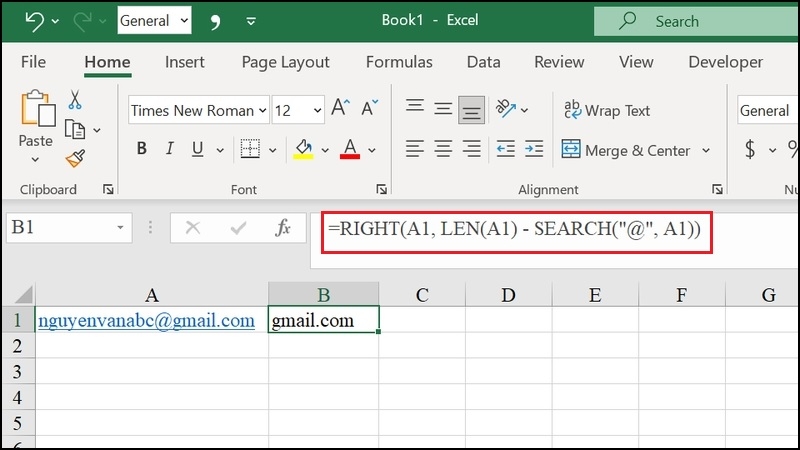
Task: Click Align Left icon
Action: [x=415, y=149]
